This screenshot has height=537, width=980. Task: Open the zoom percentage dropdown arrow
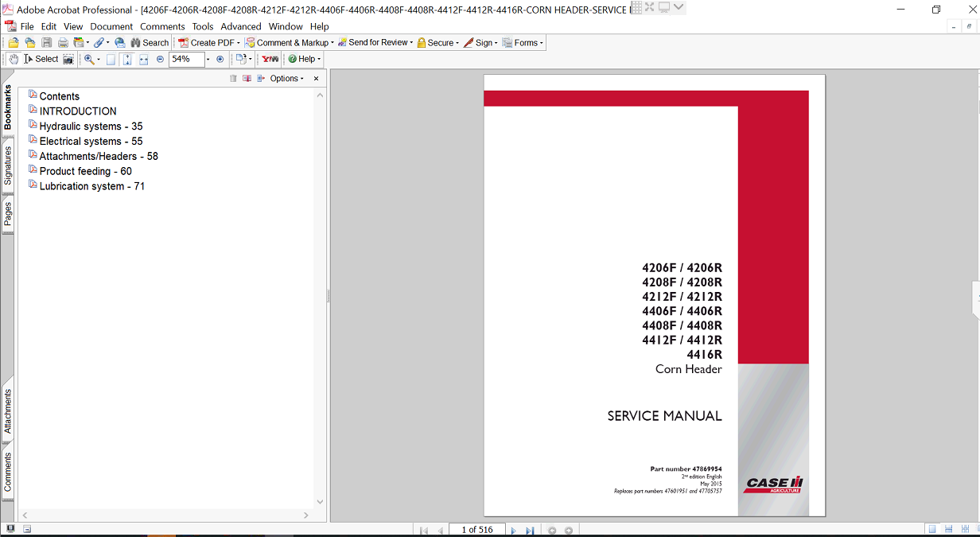(208, 59)
